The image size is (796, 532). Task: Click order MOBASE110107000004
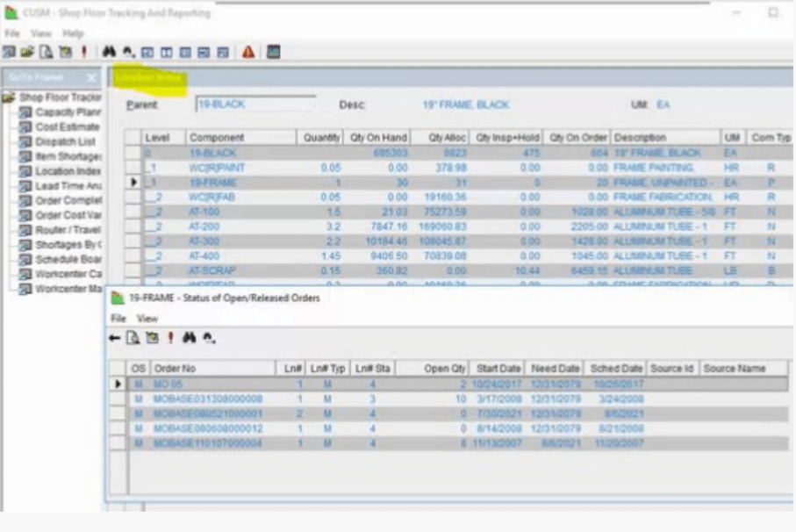point(208,443)
